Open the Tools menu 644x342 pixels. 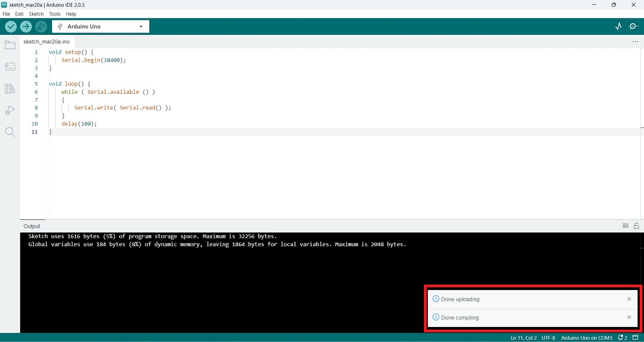55,14
